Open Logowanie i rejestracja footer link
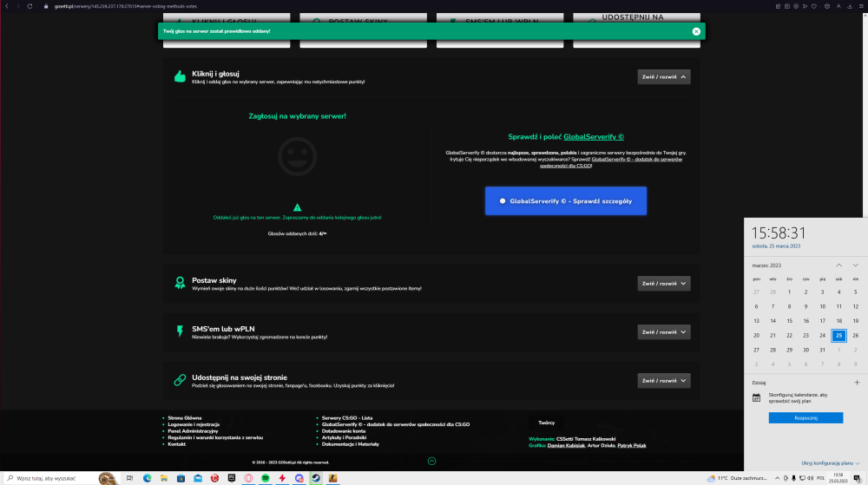The image size is (868, 485). click(x=194, y=425)
